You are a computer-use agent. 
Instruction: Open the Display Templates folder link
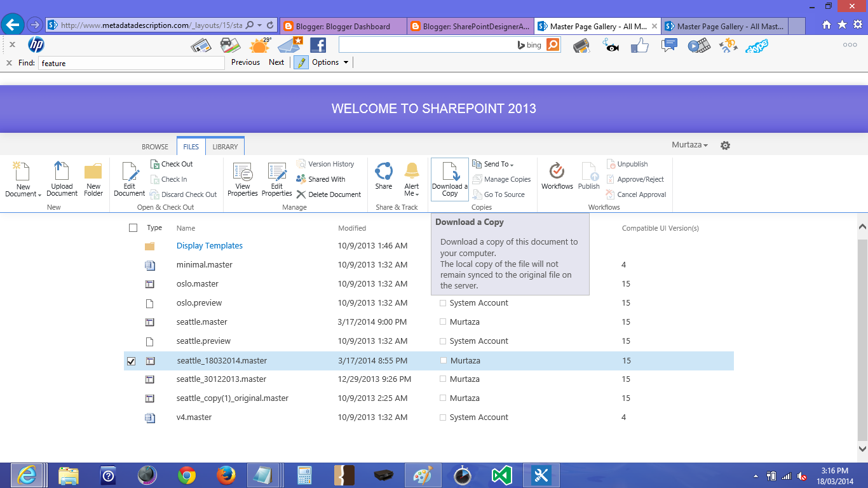(209, 245)
